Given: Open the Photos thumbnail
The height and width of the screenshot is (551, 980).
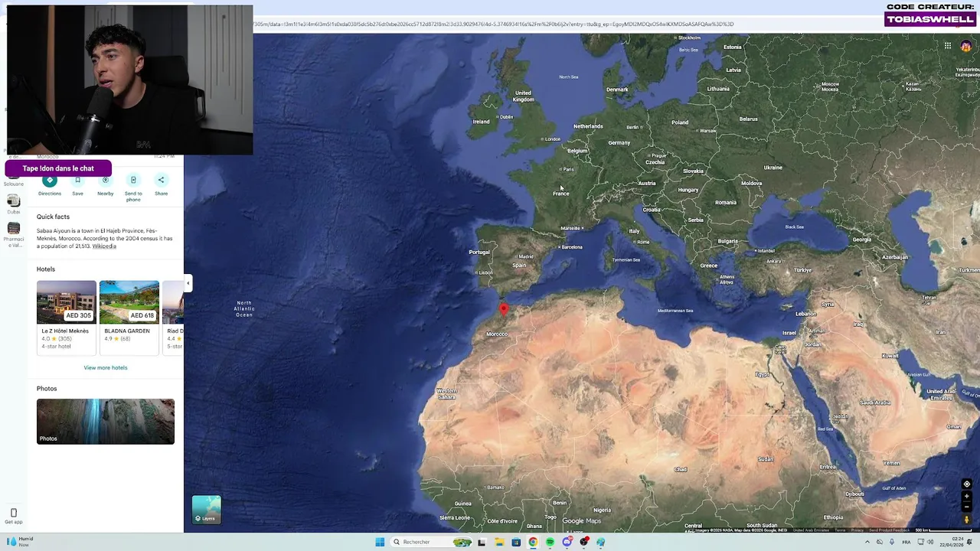Looking at the screenshot, I should click(106, 421).
